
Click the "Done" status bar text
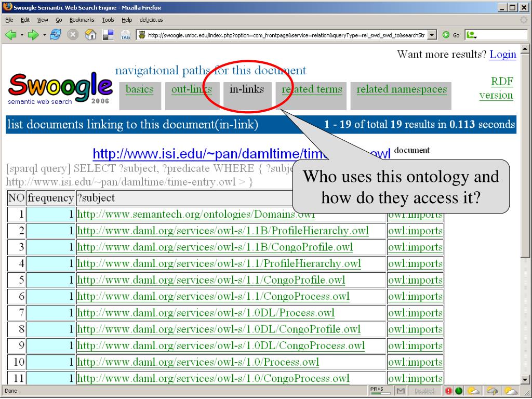click(11, 391)
